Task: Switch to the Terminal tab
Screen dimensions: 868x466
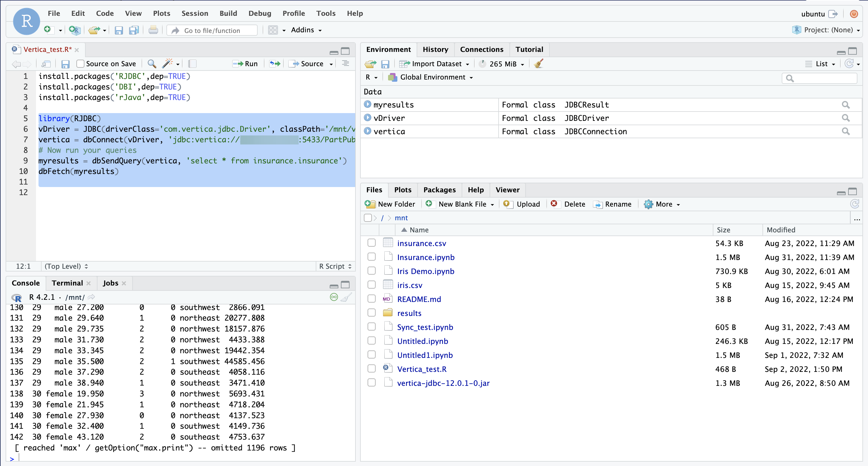Action: 67,283
